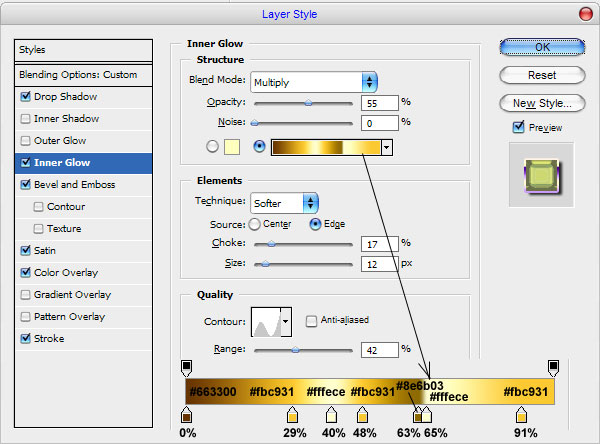Click the Size value field showing 12

(380, 264)
